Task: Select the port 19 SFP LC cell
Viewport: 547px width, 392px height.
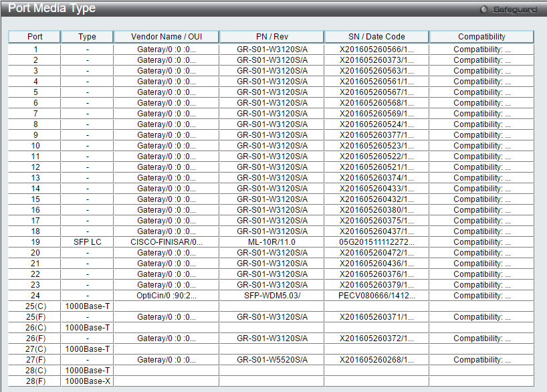Action: (x=87, y=242)
